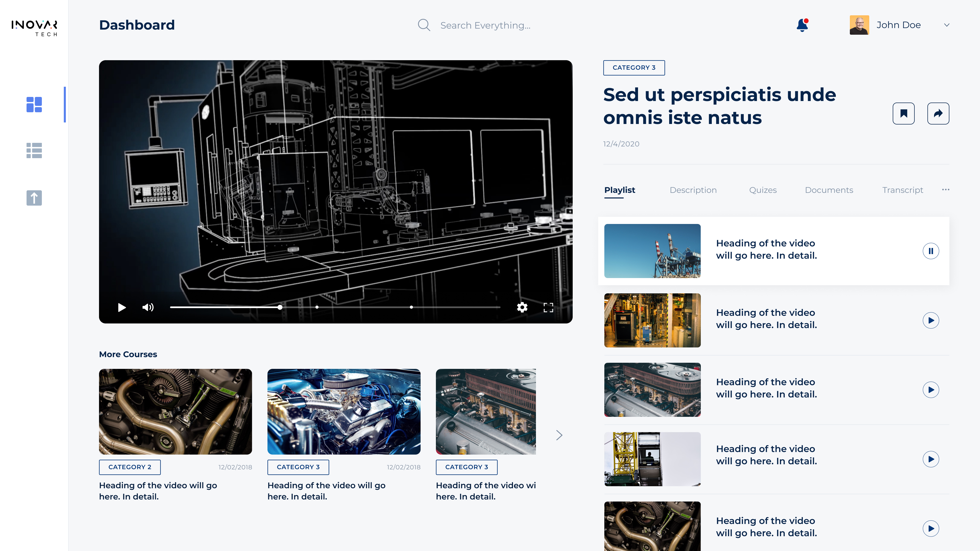The height and width of the screenshot is (551, 980).
Task: Switch to the Description tab
Action: coord(693,190)
